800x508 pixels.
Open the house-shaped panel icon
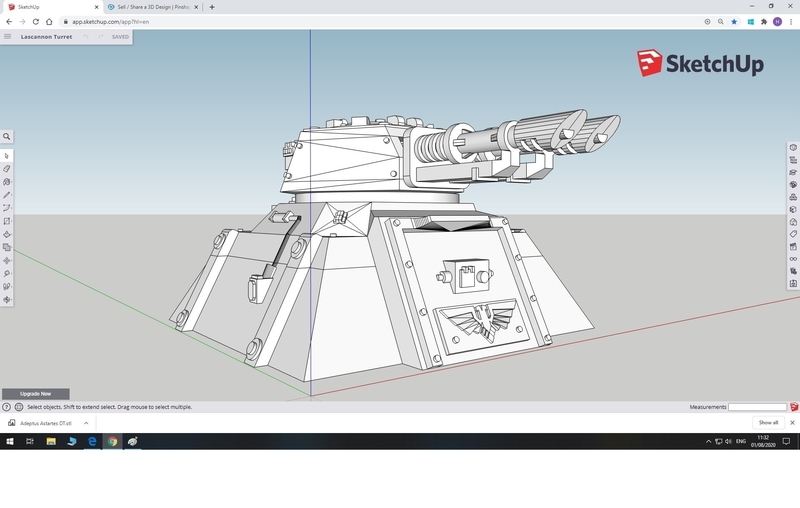pyautogui.click(x=793, y=222)
